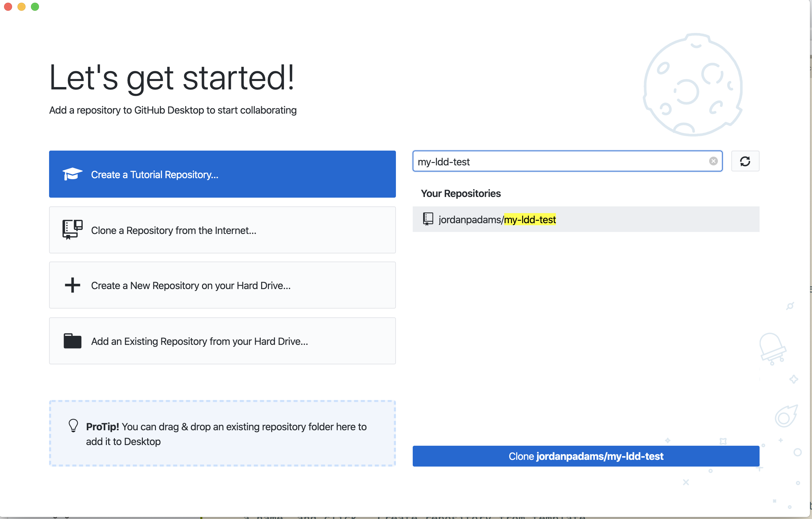Close the window with the red button
Viewport: 812px width, 519px height.
coord(8,7)
